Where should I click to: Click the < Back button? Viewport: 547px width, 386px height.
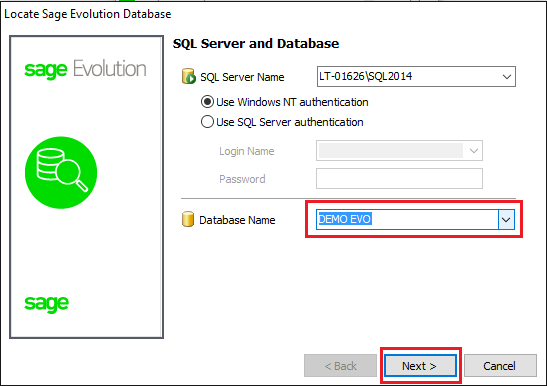(340, 366)
